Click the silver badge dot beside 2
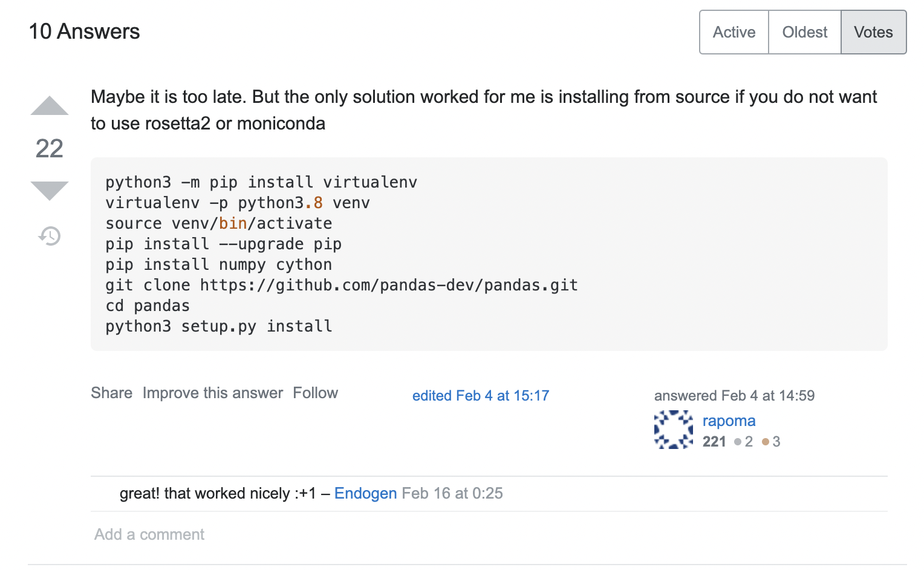This screenshot has width=924, height=570. coord(738,442)
